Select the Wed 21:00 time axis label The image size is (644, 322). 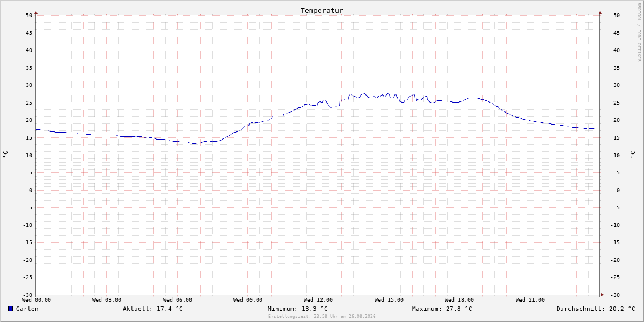[530, 300]
